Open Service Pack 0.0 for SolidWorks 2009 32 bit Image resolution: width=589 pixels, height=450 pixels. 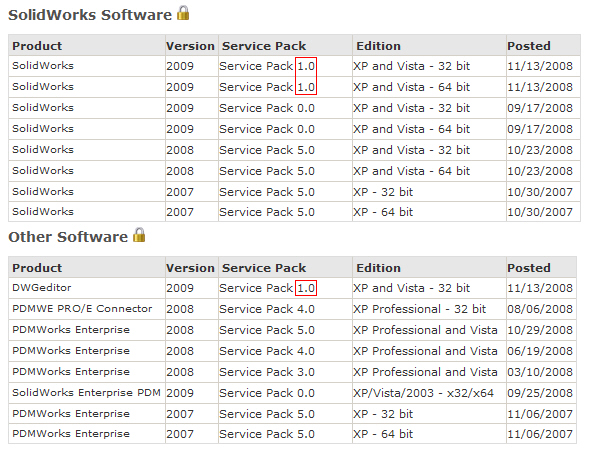tap(267, 108)
